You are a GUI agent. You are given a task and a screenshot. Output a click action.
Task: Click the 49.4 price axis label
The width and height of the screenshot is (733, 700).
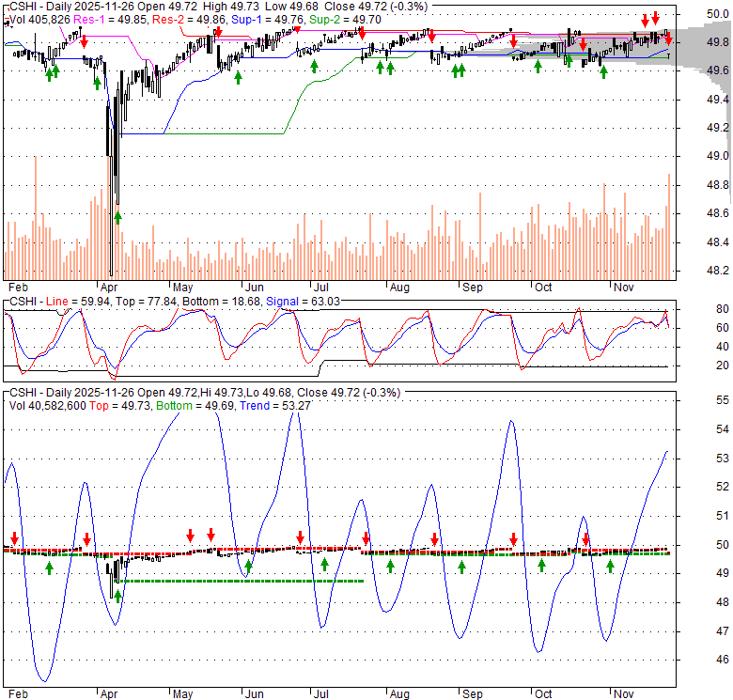pos(718,100)
